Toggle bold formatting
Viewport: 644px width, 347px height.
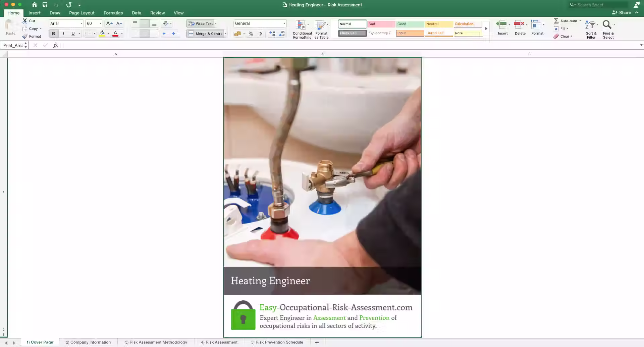[53, 34]
